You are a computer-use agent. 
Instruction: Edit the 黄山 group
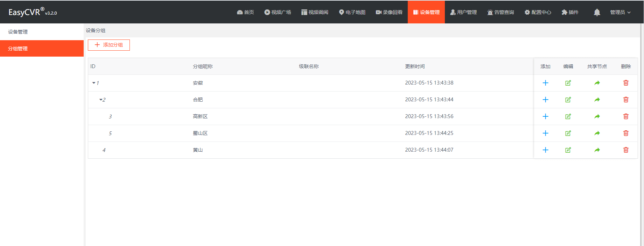[x=568, y=150]
